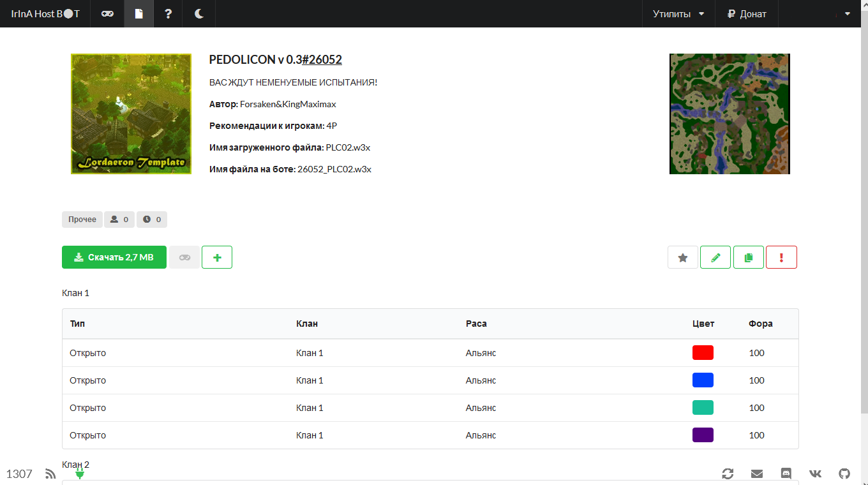
Task: Click the description ВАС ЖДУТ НЕМЕНУЕМЫЕ ИСПЫТАНИЯ!
Action: click(294, 82)
